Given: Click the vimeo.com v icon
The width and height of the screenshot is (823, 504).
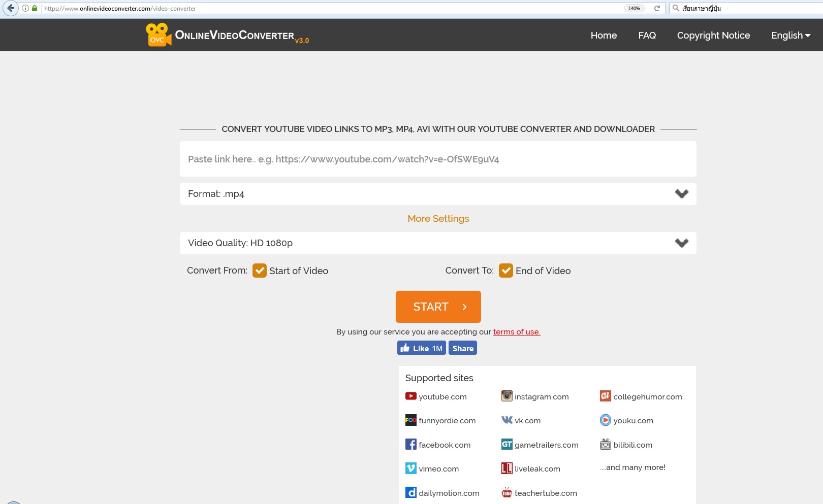Looking at the screenshot, I should tap(410, 468).
